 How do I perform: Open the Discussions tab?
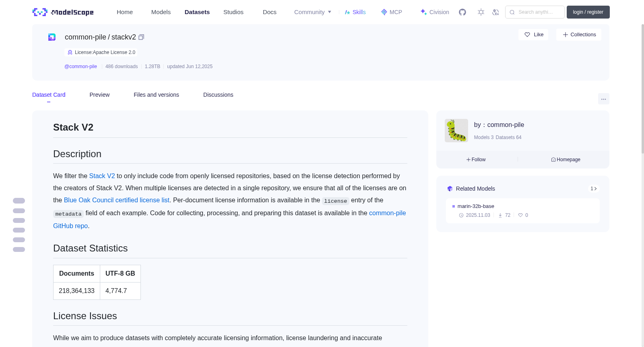pyautogui.click(x=218, y=95)
